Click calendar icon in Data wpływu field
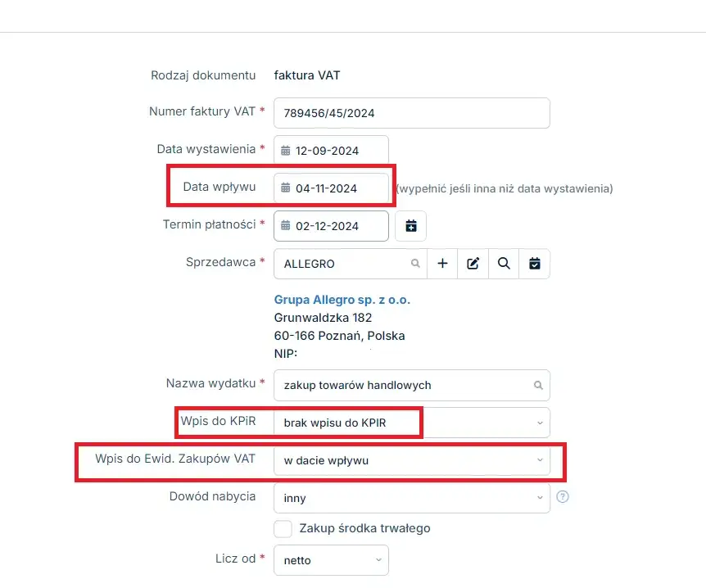This screenshot has height=588, width=706. 286,188
